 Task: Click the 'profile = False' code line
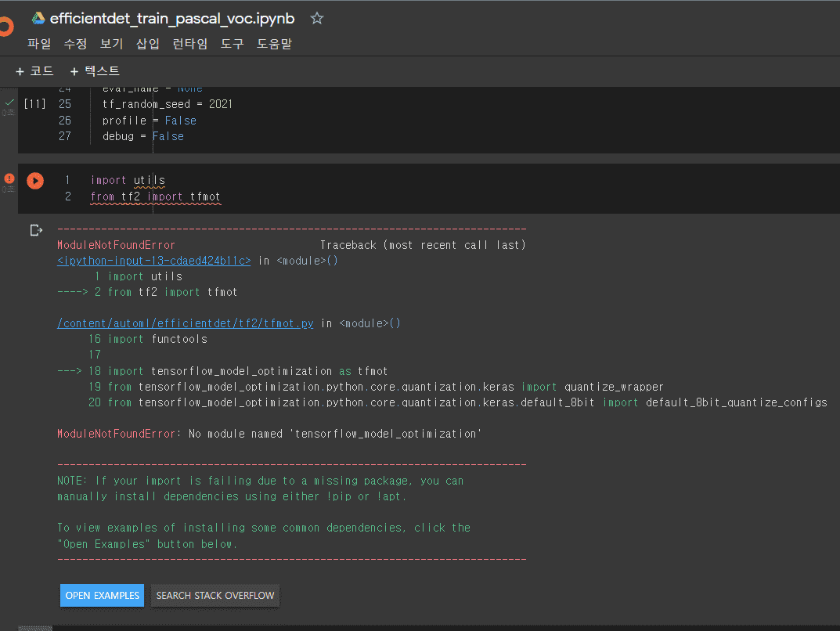coord(150,121)
